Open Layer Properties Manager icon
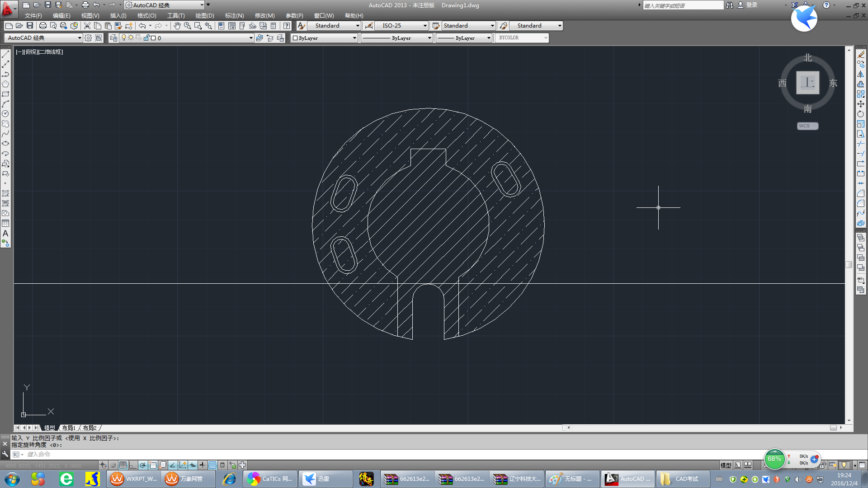The image size is (868, 488). tap(113, 38)
